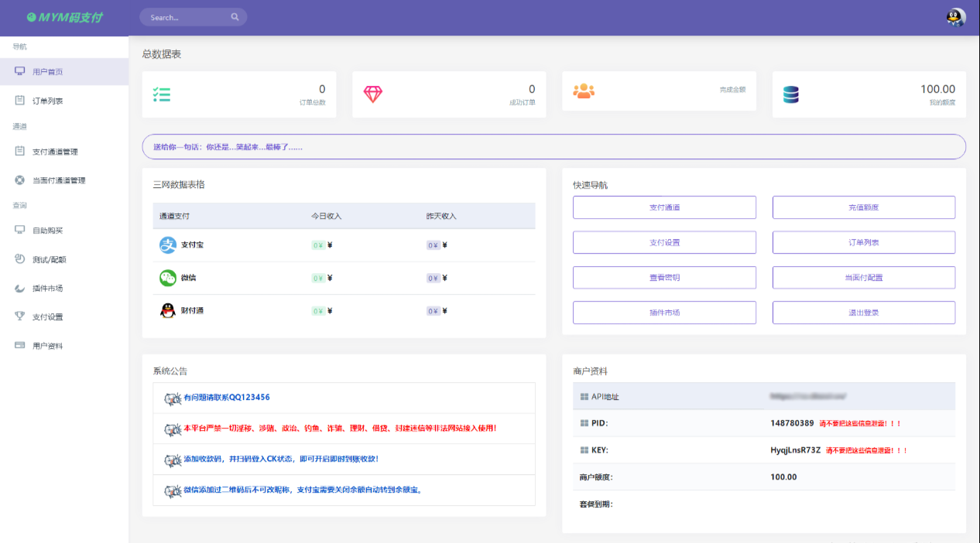
Task: Click the 今日收入 column header
Action: (x=327, y=216)
